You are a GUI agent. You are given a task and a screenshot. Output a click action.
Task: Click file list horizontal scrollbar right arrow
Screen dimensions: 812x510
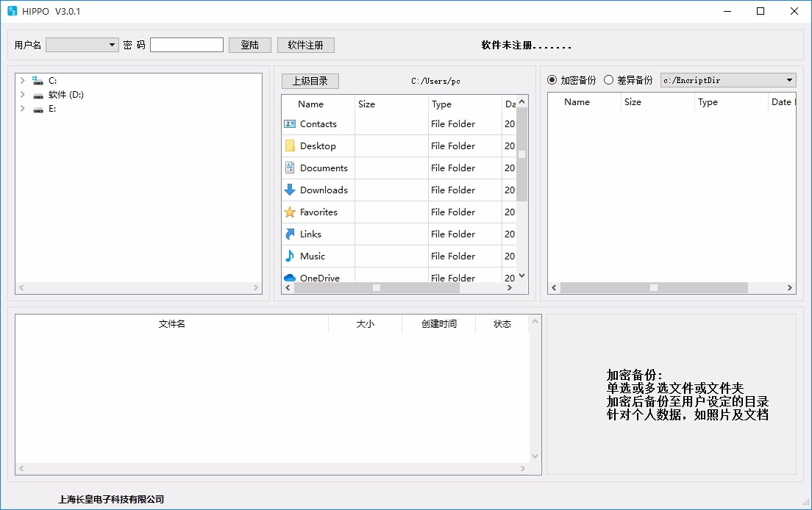click(510, 287)
